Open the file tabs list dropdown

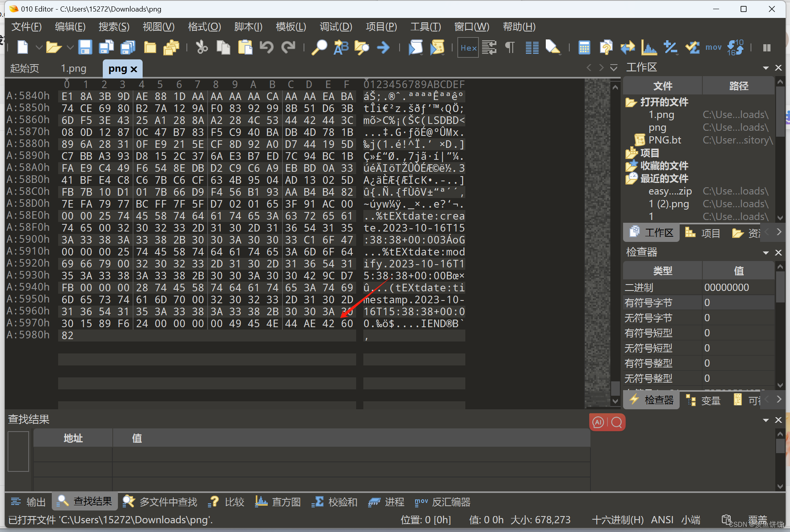point(614,68)
